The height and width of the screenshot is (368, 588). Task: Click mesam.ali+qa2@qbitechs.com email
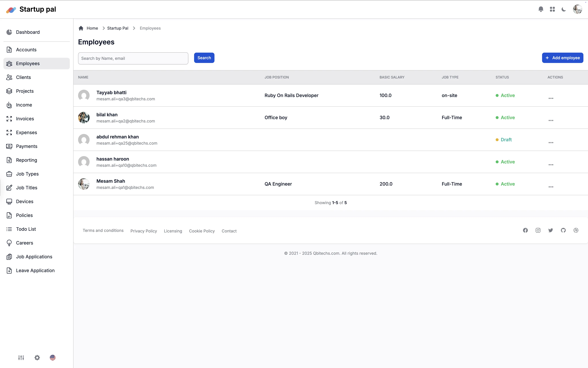tap(126, 121)
